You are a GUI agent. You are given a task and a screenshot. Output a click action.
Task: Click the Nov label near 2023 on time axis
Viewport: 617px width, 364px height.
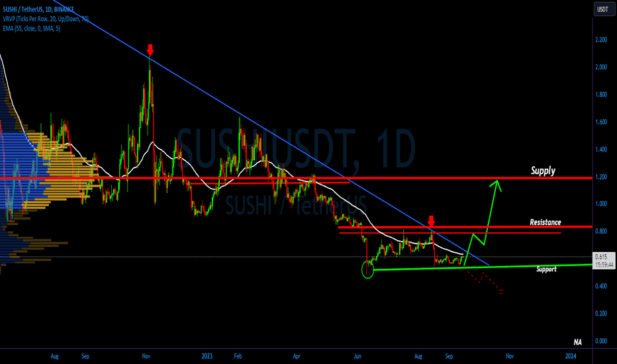pyautogui.click(x=146, y=356)
